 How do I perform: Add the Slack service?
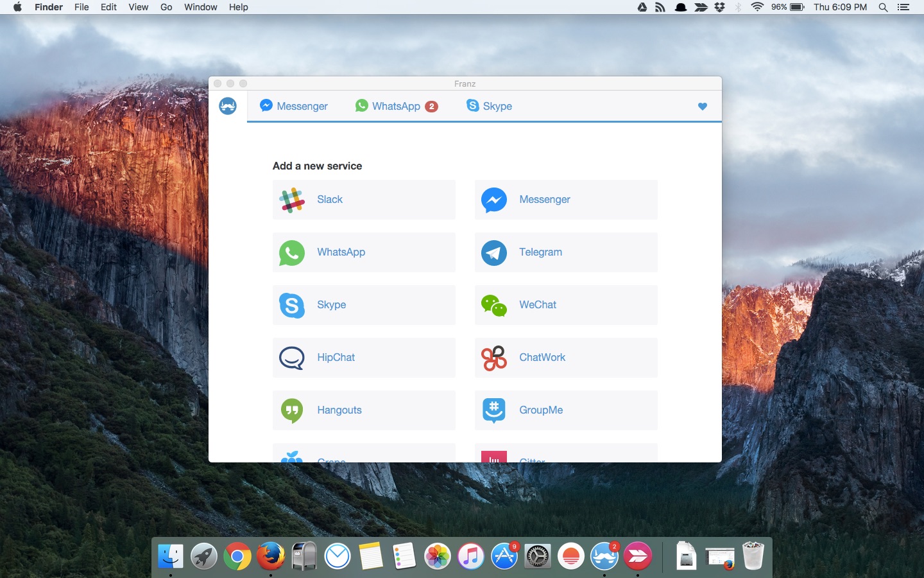coord(364,200)
